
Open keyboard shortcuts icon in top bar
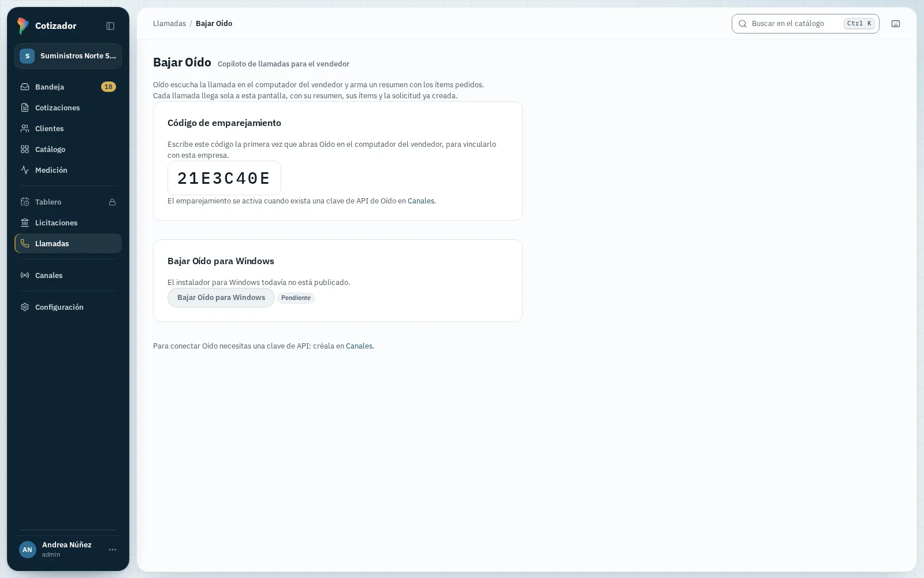(x=896, y=24)
